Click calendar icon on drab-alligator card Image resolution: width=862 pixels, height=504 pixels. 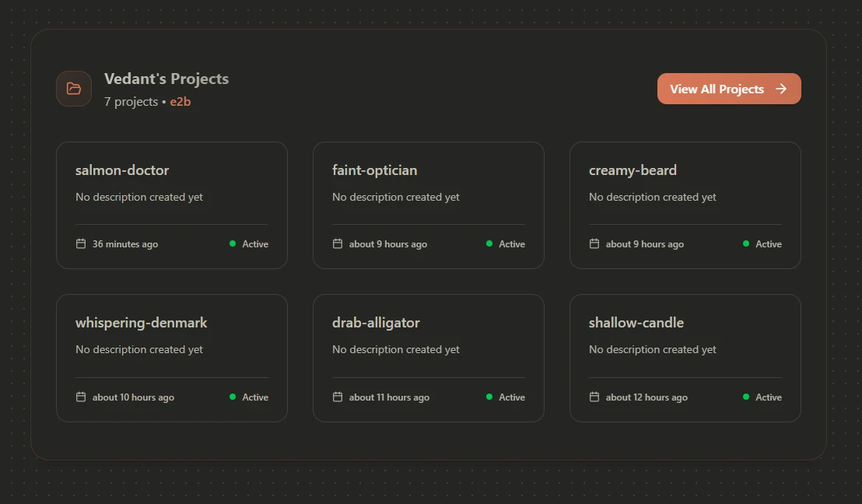(338, 397)
